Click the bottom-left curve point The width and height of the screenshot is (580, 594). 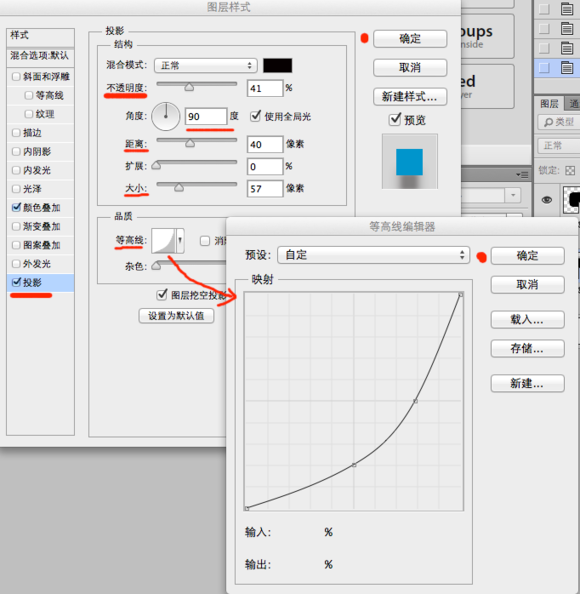pyautogui.click(x=247, y=508)
